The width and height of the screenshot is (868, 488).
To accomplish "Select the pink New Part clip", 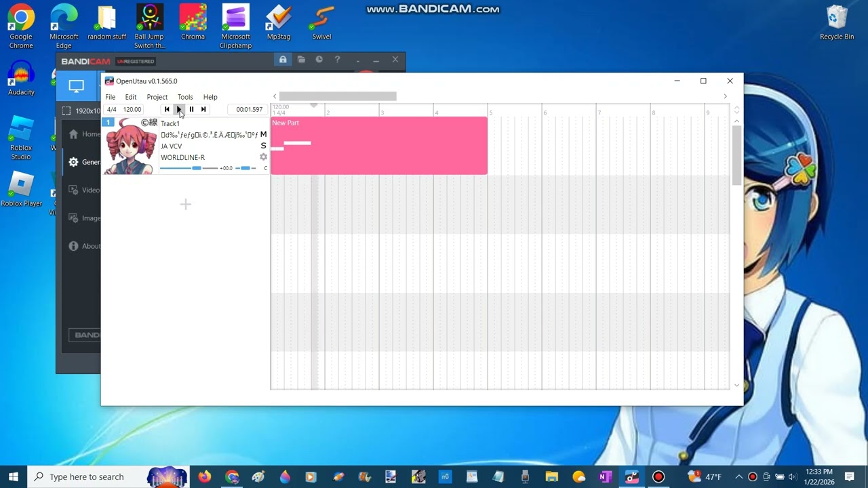I will point(378,146).
